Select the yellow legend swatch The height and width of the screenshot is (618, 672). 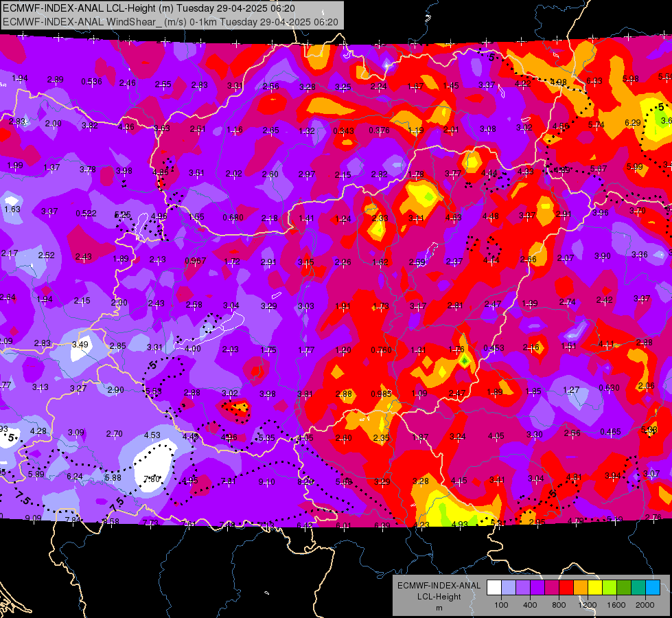[595, 588]
